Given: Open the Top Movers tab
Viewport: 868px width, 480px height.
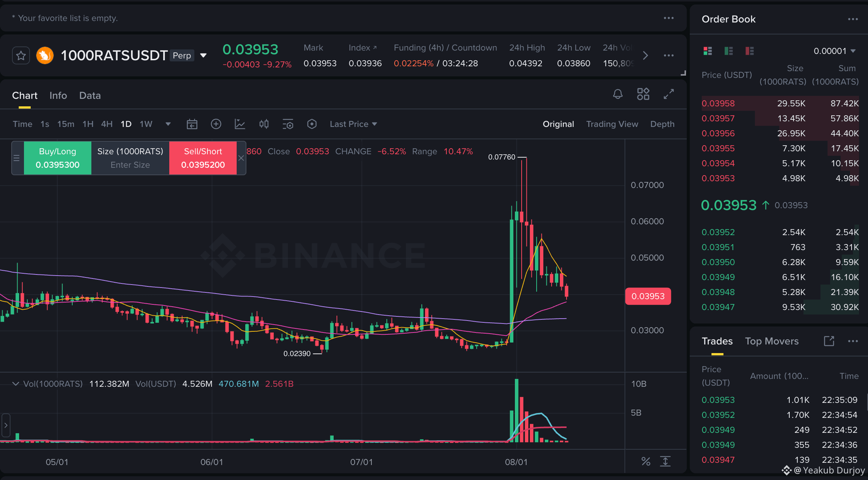Looking at the screenshot, I should coord(772,341).
